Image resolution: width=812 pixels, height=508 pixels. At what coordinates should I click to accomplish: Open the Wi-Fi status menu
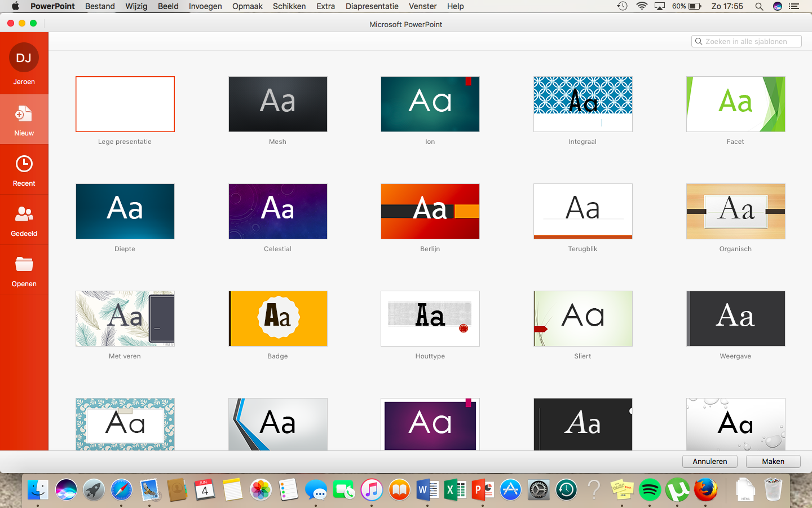pos(642,6)
